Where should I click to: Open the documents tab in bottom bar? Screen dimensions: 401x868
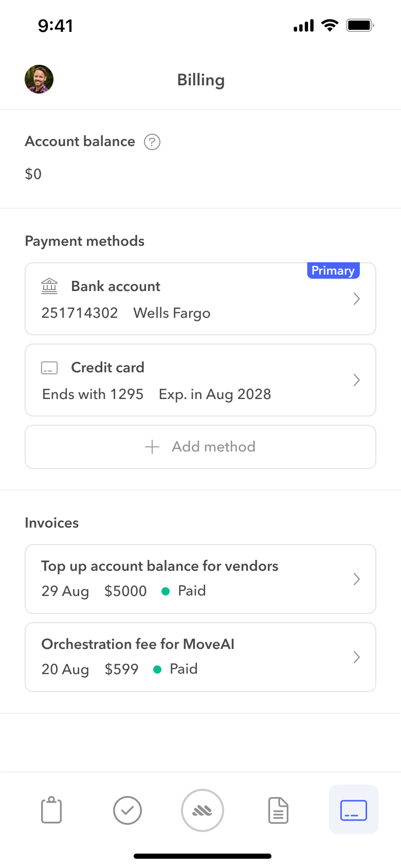[x=278, y=810]
